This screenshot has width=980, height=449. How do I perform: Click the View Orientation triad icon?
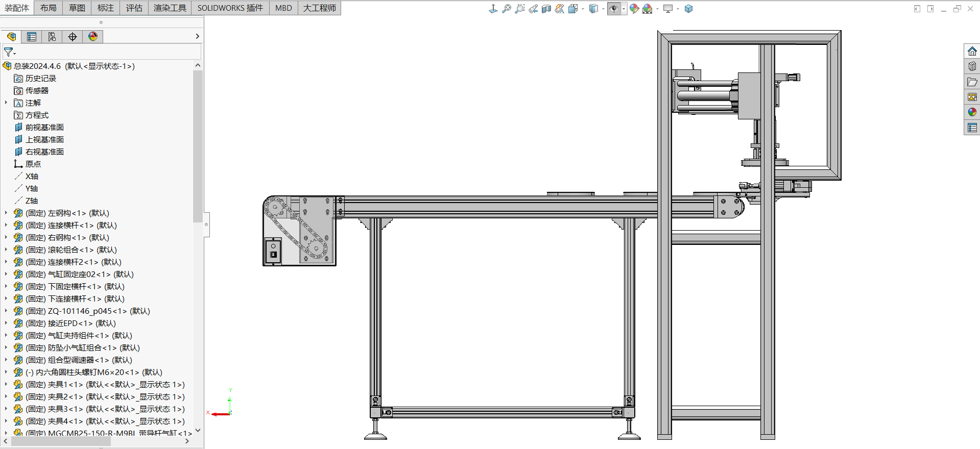(x=493, y=9)
